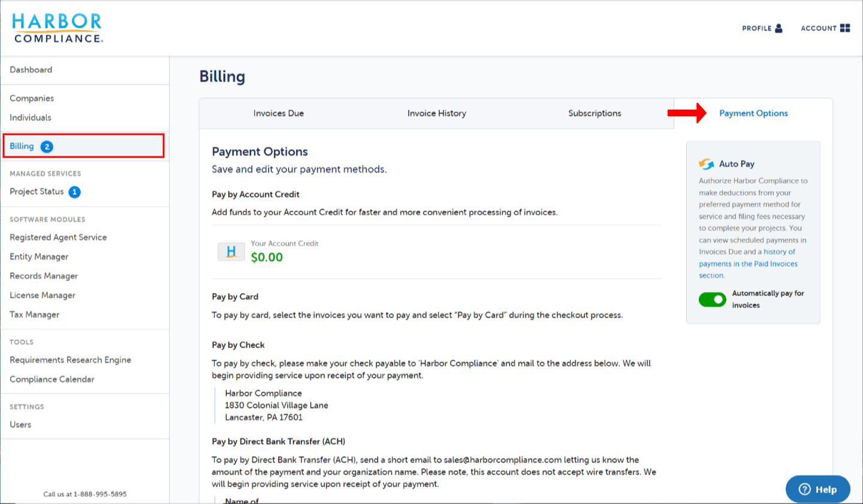Click the 1830 Colonial Village Lane address
Image resolution: width=863 pixels, height=504 pixels.
point(276,405)
